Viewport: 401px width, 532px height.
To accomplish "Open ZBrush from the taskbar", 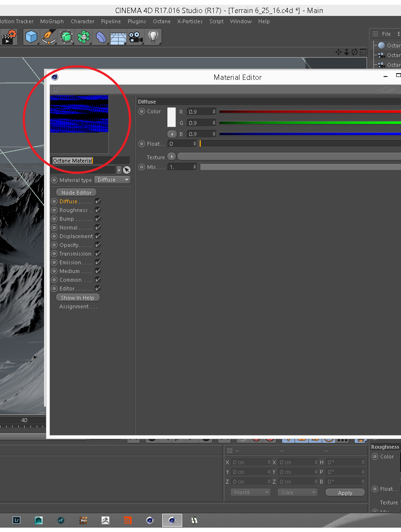I will [105, 520].
